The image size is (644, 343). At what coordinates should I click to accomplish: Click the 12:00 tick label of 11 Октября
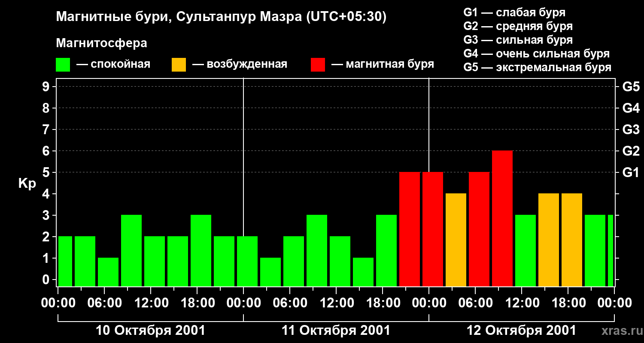336,303
